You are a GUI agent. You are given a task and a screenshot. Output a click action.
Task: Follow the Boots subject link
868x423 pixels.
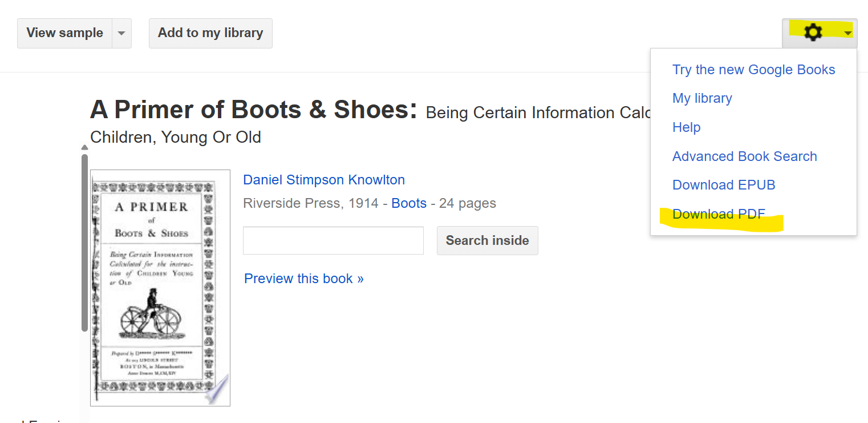pos(409,203)
